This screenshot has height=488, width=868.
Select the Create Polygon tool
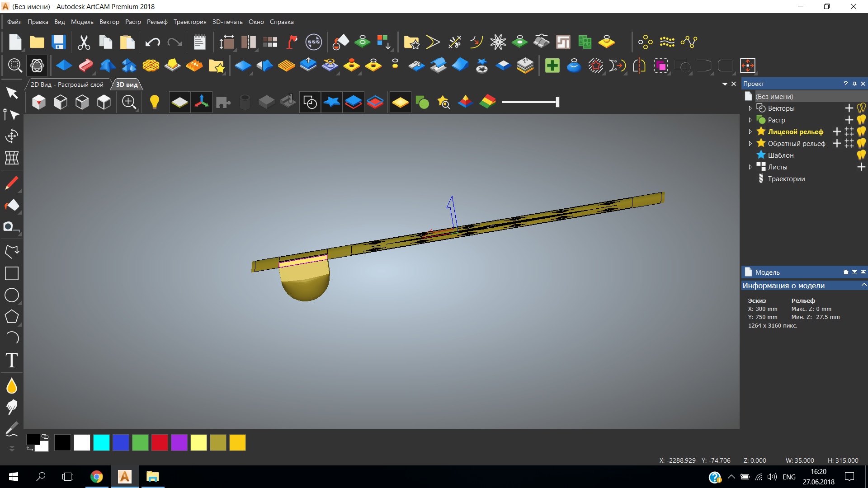coord(12,317)
